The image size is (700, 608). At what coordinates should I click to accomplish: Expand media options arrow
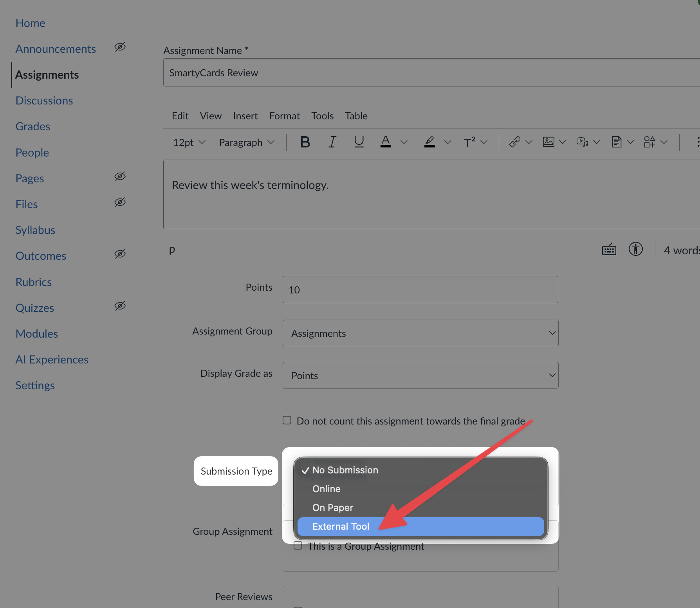click(597, 142)
